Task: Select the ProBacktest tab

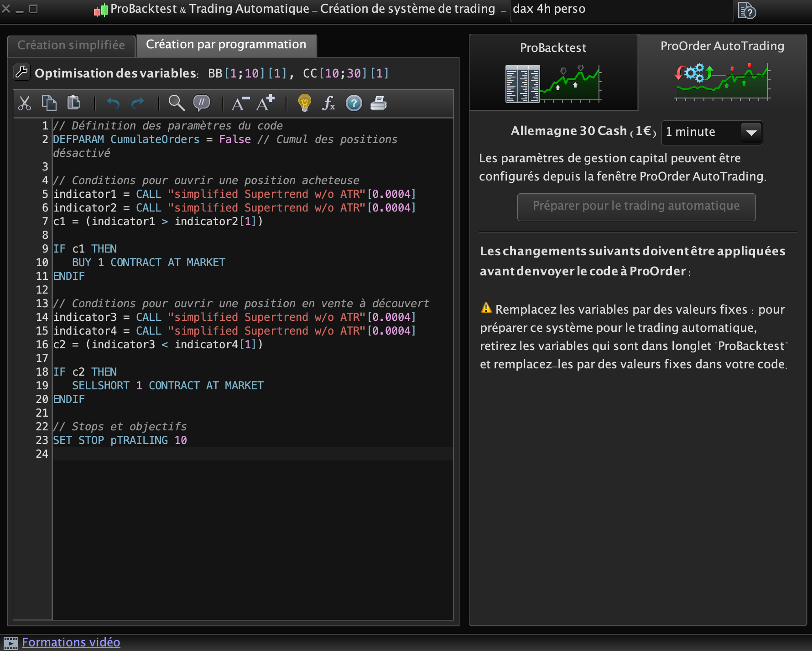Action: (x=553, y=72)
